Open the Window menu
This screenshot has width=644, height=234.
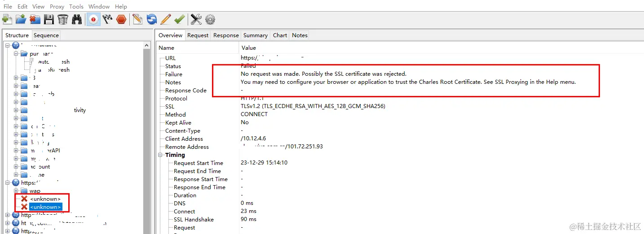click(x=99, y=6)
